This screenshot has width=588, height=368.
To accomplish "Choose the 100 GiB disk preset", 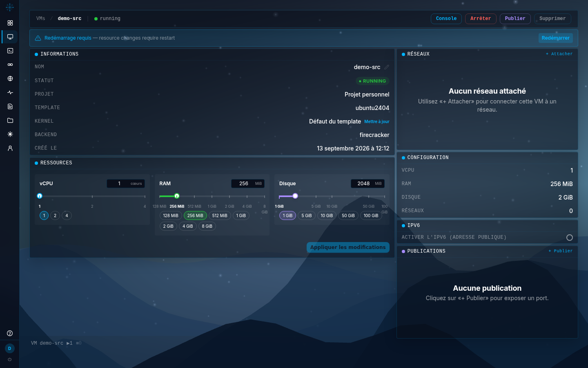I will [371, 215].
